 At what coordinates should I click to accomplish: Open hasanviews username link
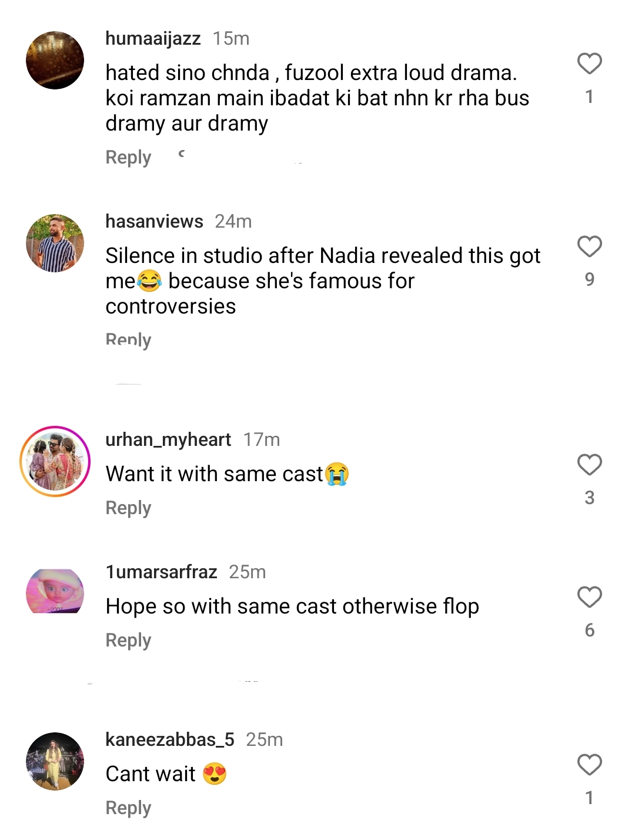tap(154, 221)
